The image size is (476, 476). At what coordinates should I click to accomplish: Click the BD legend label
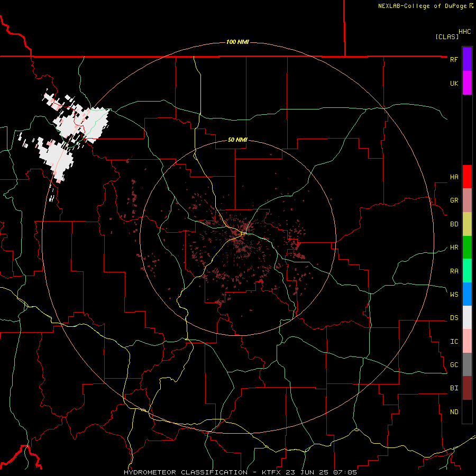pyautogui.click(x=454, y=224)
